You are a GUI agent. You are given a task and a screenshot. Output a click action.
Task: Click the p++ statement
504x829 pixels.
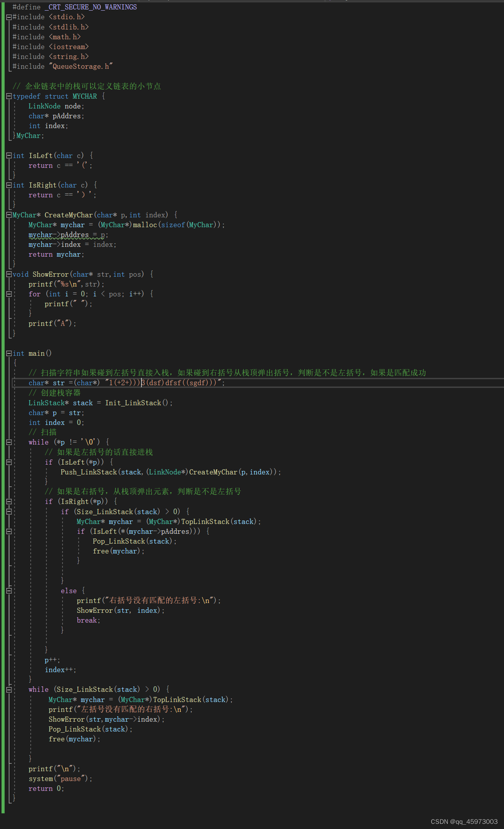[52, 660]
